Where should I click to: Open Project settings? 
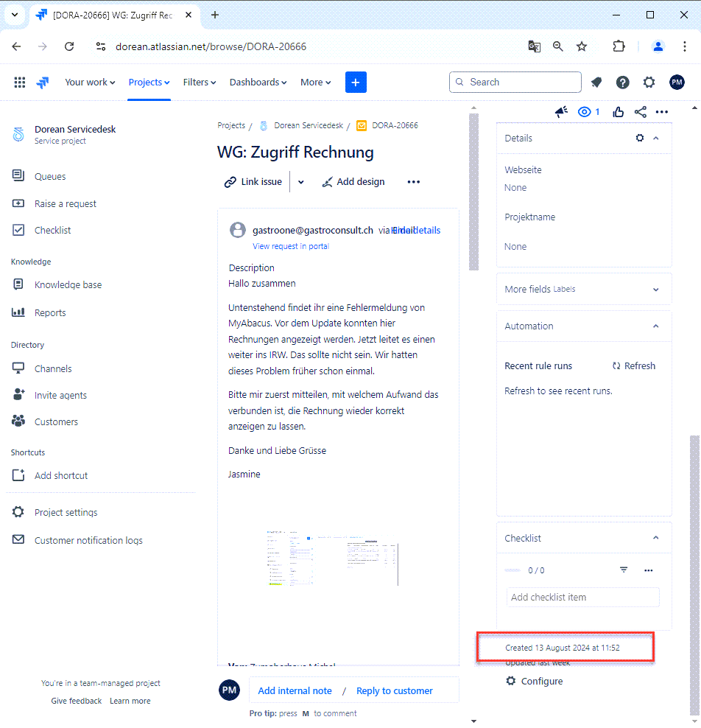pos(66,512)
